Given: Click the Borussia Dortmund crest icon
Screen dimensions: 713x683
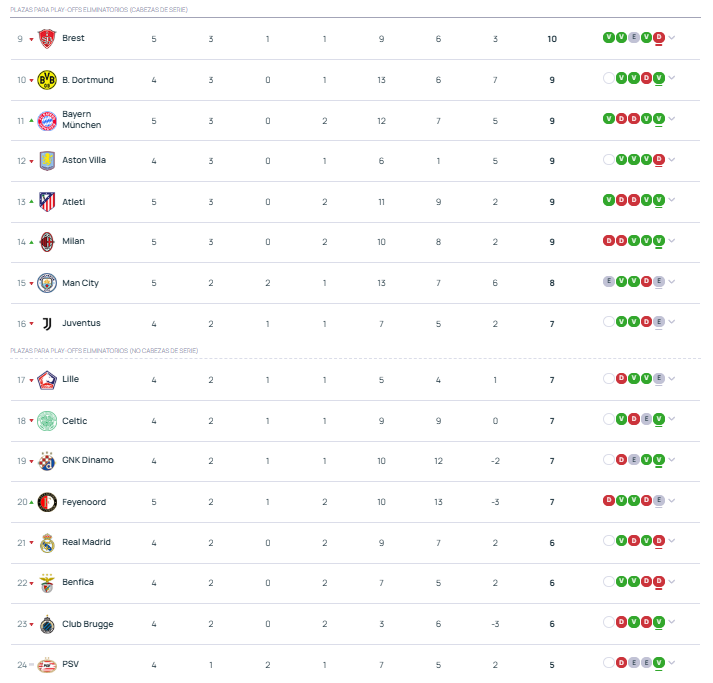Looking at the screenshot, I should pos(47,80).
